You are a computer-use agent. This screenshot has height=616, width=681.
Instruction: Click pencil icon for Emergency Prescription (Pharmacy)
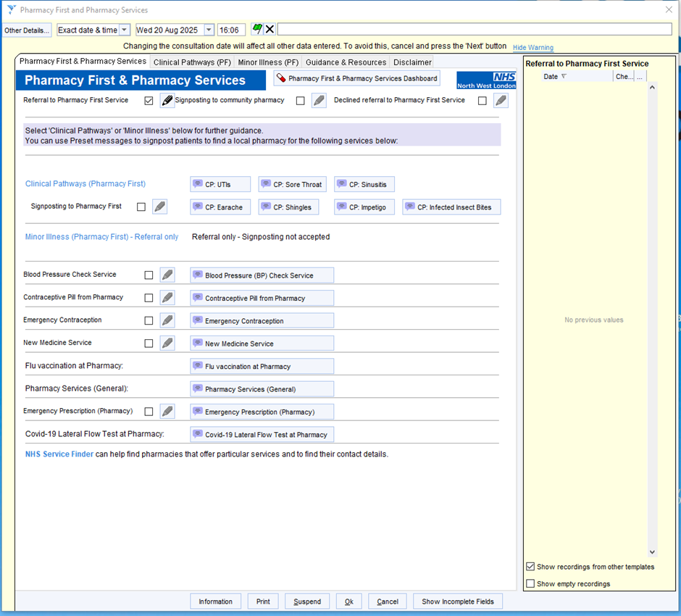tap(167, 412)
